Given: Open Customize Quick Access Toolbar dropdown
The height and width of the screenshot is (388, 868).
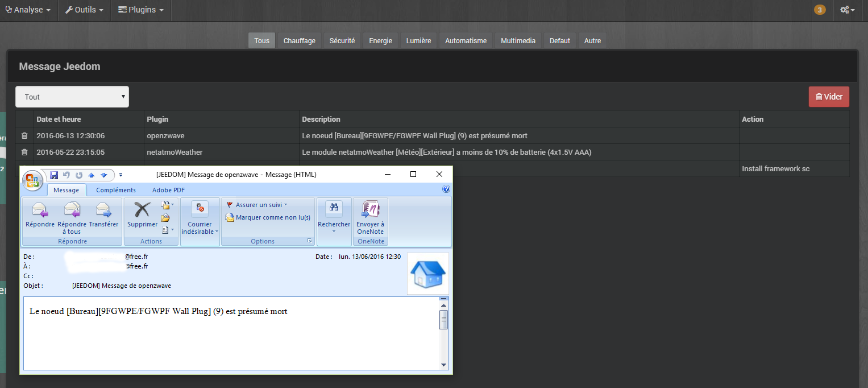Looking at the screenshot, I should (121, 175).
